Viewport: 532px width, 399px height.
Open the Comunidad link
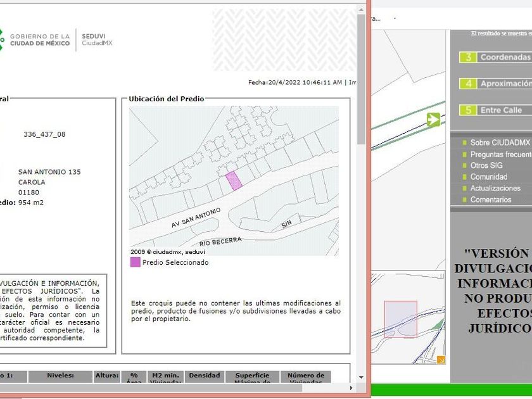[x=488, y=177]
